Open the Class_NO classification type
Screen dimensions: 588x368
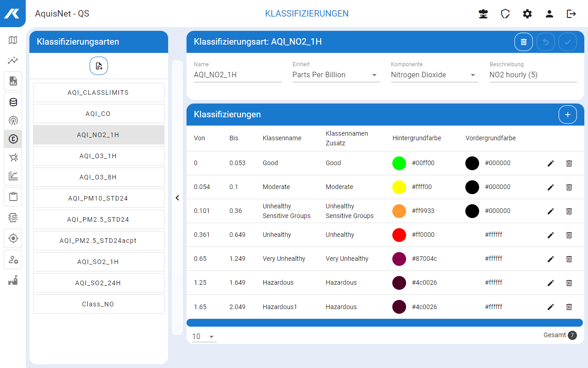(98, 304)
